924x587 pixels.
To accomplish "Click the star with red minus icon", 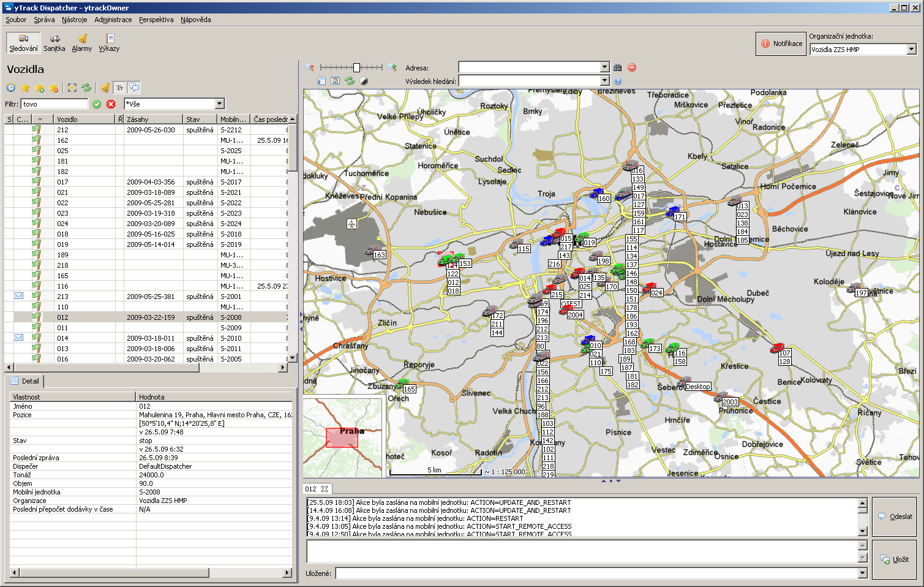I will pyautogui.click(x=54, y=88).
